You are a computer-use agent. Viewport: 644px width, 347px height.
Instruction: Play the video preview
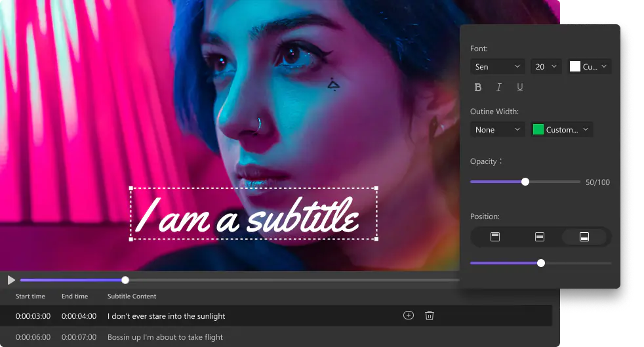coord(11,280)
